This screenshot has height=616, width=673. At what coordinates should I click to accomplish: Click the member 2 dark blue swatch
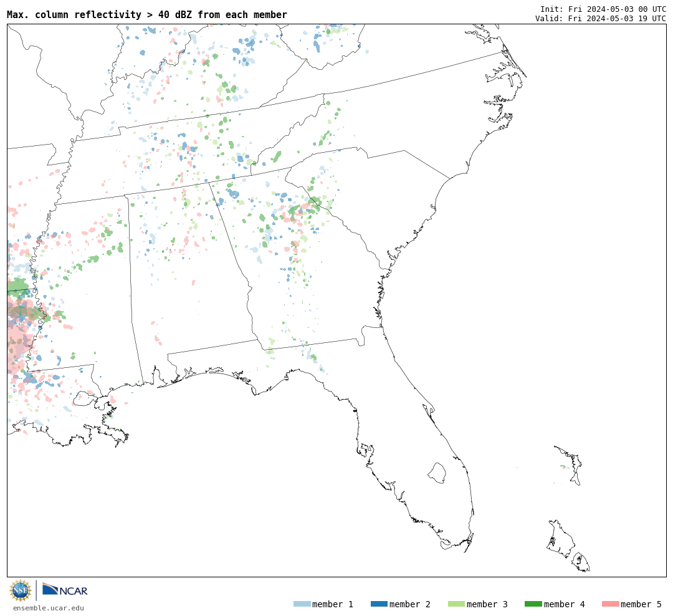[x=379, y=604]
